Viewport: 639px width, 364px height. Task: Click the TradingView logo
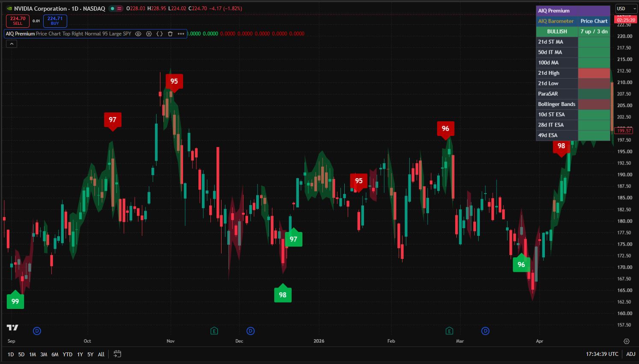click(12, 328)
